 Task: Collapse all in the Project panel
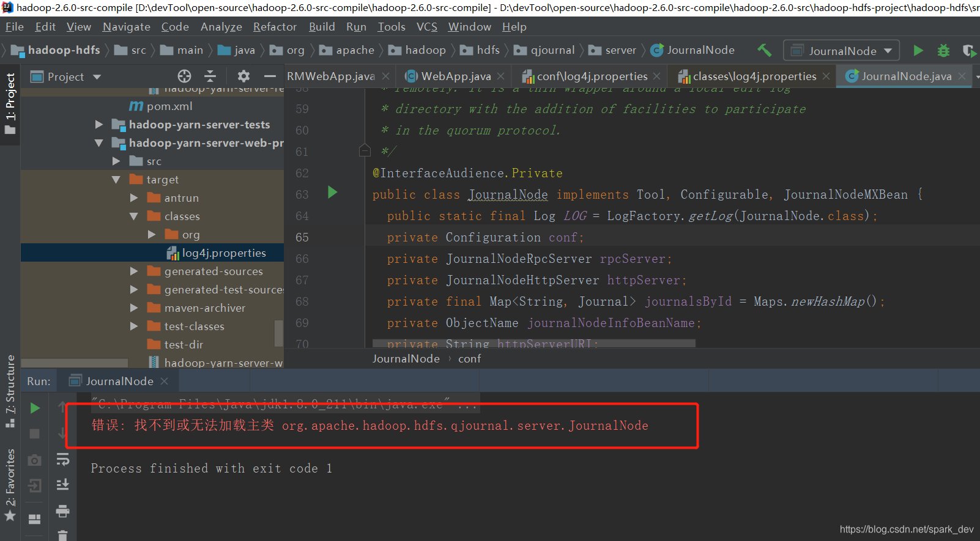210,76
